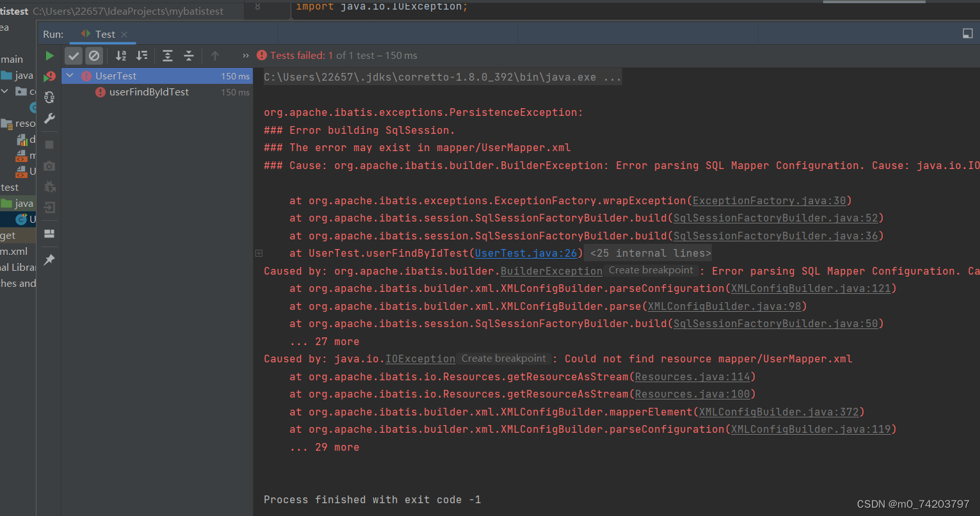The width and height of the screenshot is (980, 516).
Task: Expand all test tree nodes
Action: click(x=168, y=56)
